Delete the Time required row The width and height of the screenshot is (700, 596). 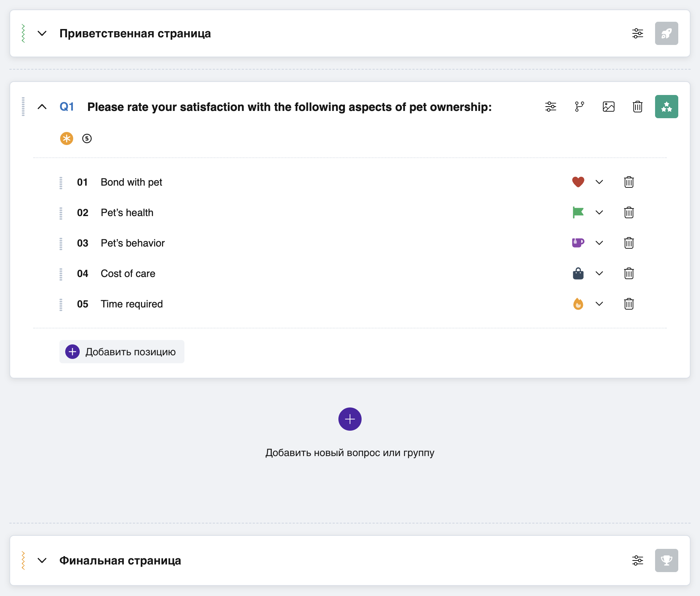pos(629,304)
